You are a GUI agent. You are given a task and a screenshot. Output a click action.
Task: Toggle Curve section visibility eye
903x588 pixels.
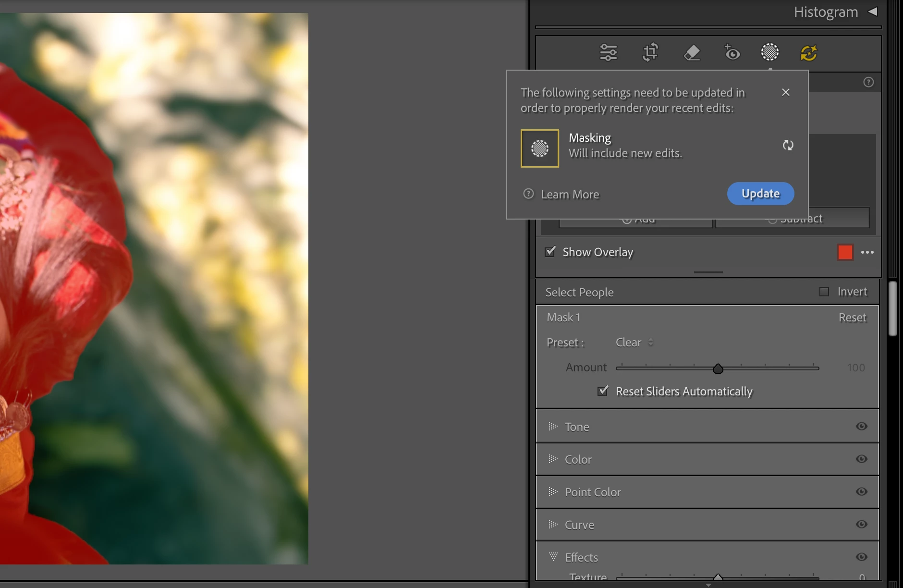point(862,524)
